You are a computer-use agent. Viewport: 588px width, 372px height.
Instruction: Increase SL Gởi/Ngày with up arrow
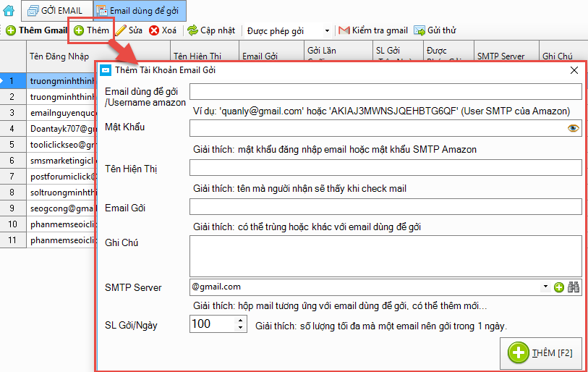coord(240,320)
